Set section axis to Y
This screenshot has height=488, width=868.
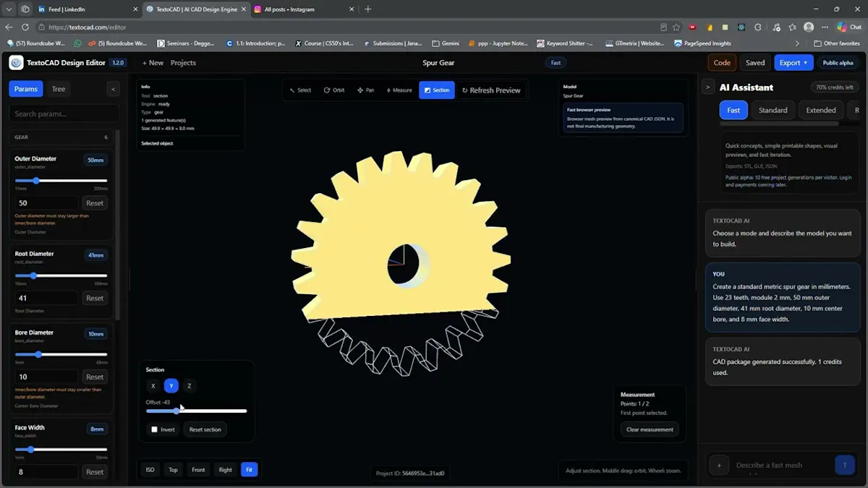click(171, 386)
